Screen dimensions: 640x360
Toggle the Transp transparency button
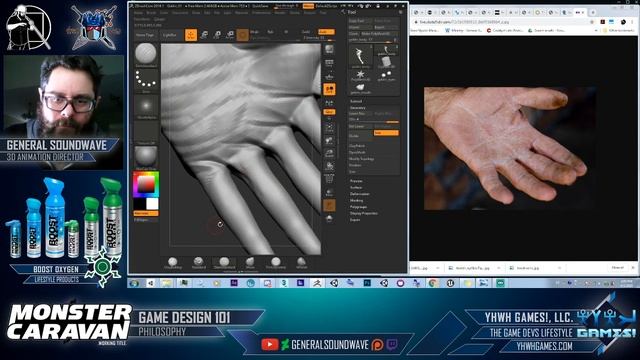click(329, 192)
